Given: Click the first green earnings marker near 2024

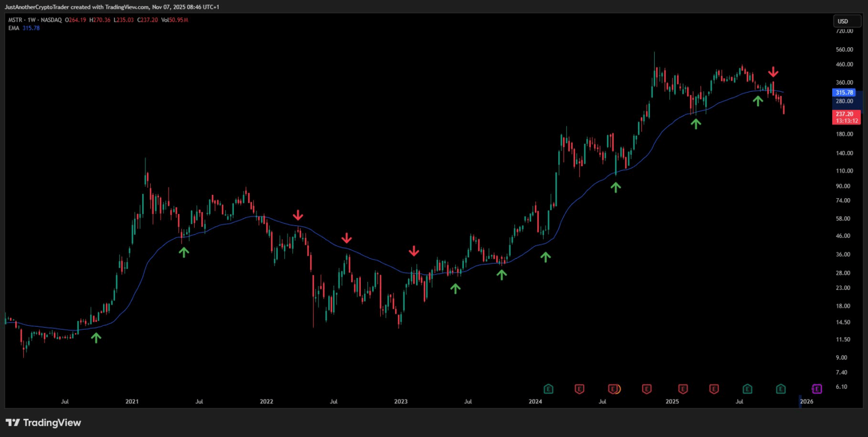Looking at the screenshot, I should [x=548, y=389].
